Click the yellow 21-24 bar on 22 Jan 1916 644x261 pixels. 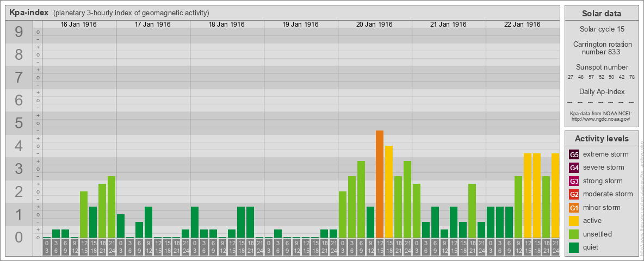555,195
